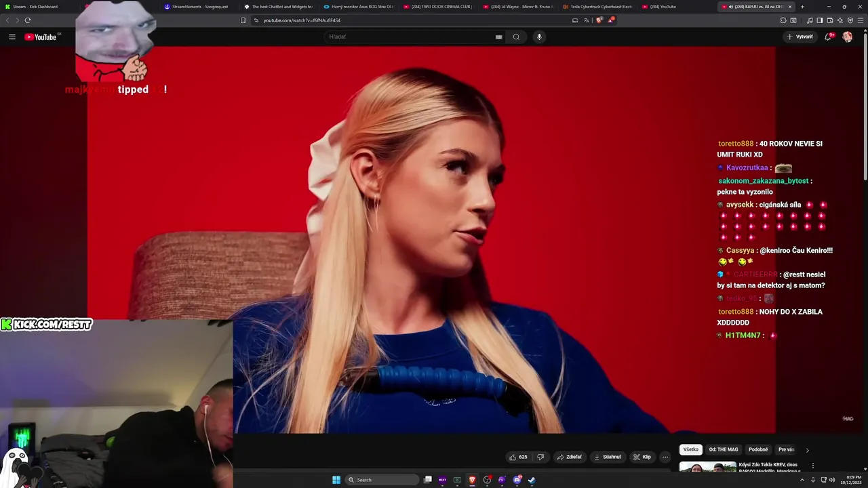Open Brave Rewards triangle icon

click(x=611, y=20)
